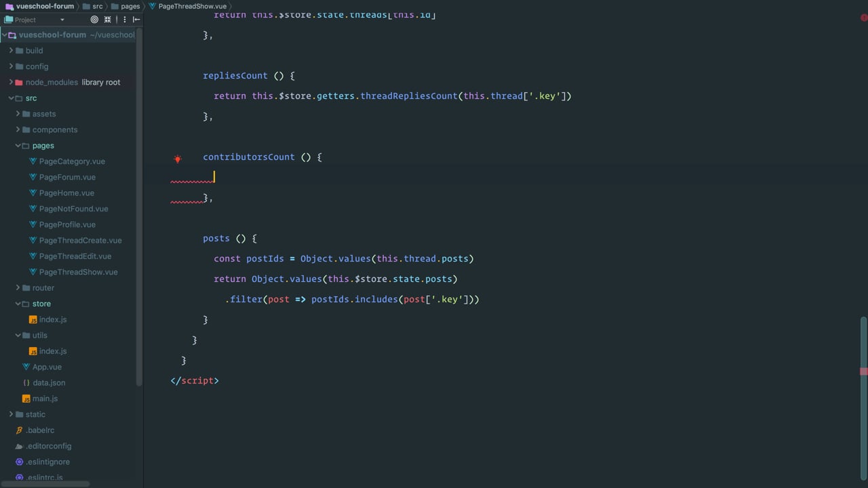Click the Babel icon of .babelrc
Screen dimensions: 868x488
click(19, 430)
